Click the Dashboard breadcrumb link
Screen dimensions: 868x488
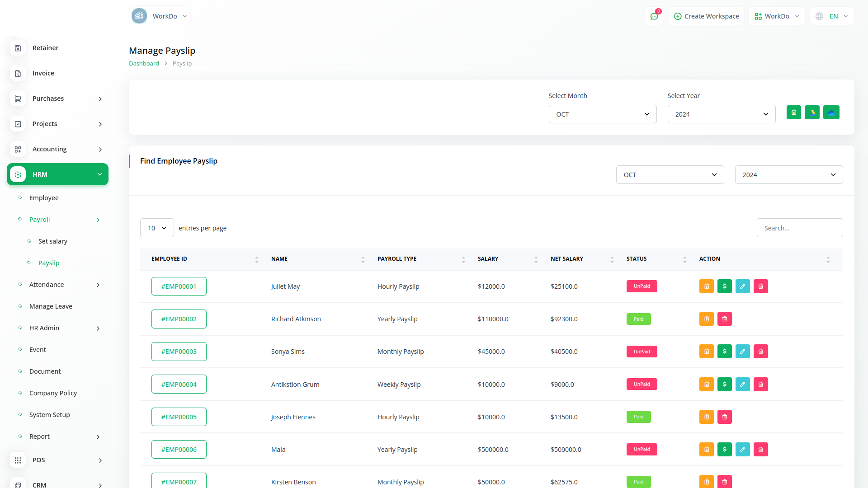click(144, 64)
